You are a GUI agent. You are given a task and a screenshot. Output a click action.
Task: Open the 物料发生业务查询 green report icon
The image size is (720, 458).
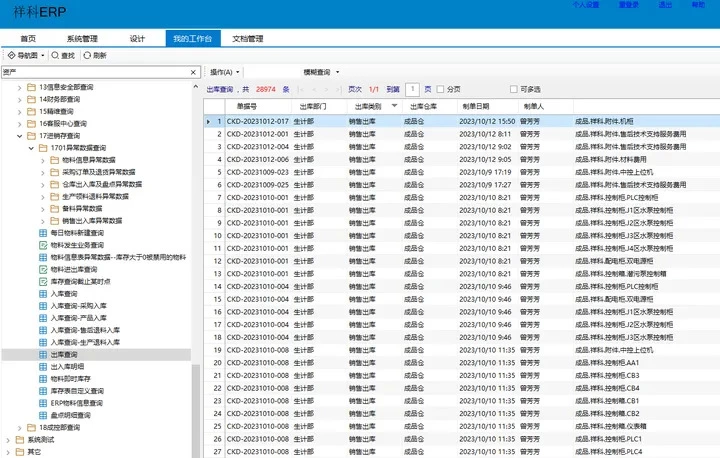click(43, 245)
